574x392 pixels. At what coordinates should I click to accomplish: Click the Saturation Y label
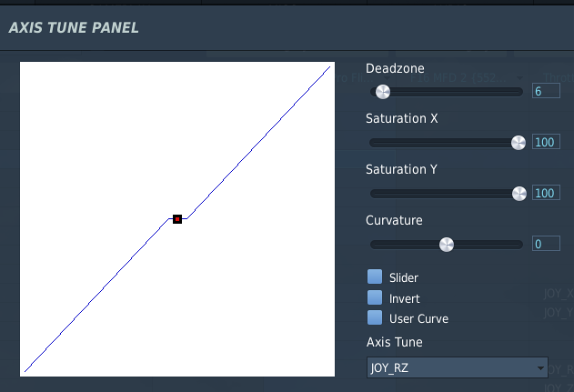(401, 169)
